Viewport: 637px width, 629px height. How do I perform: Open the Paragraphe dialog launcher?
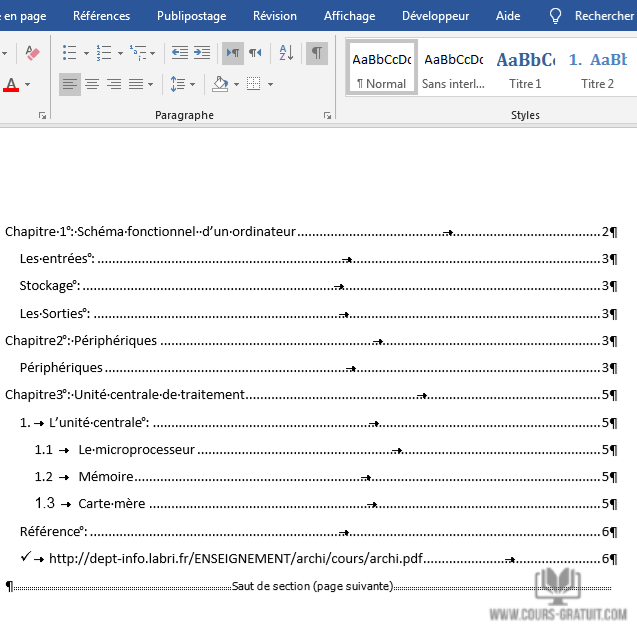pos(328,116)
